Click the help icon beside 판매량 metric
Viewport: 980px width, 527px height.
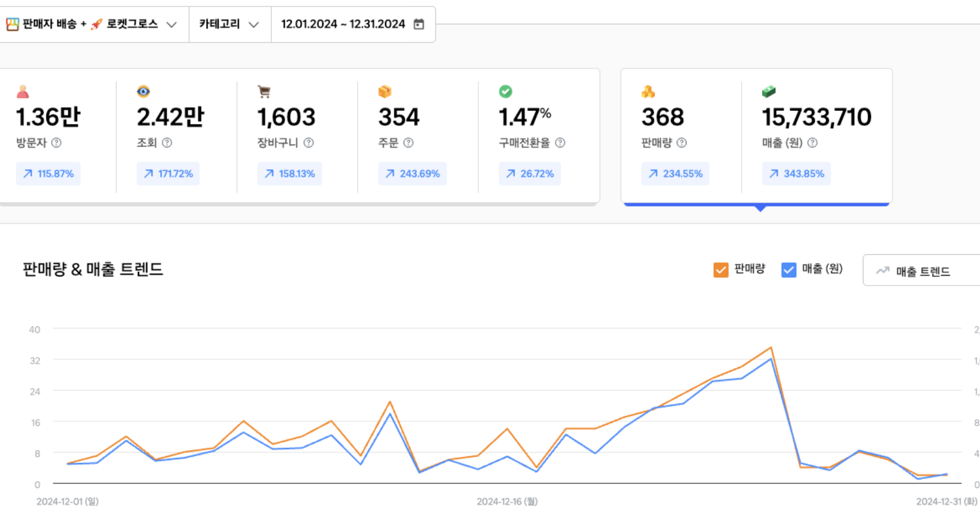[682, 143]
